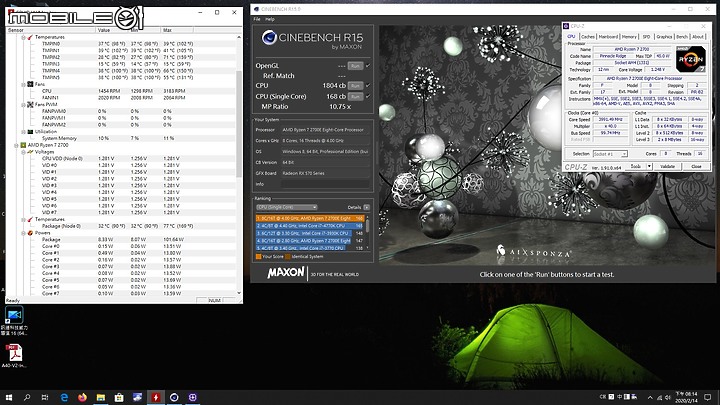The height and width of the screenshot is (405, 720).
Task: Open the A40-V2 PDF desktop icon
Action: (14, 356)
